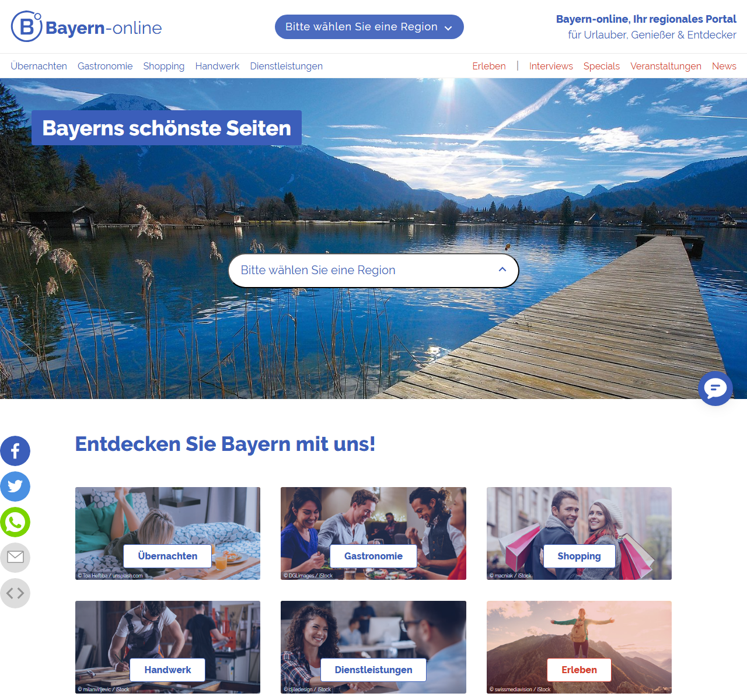Open the Handwerk category tile

pyautogui.click(x=167, y=670)
